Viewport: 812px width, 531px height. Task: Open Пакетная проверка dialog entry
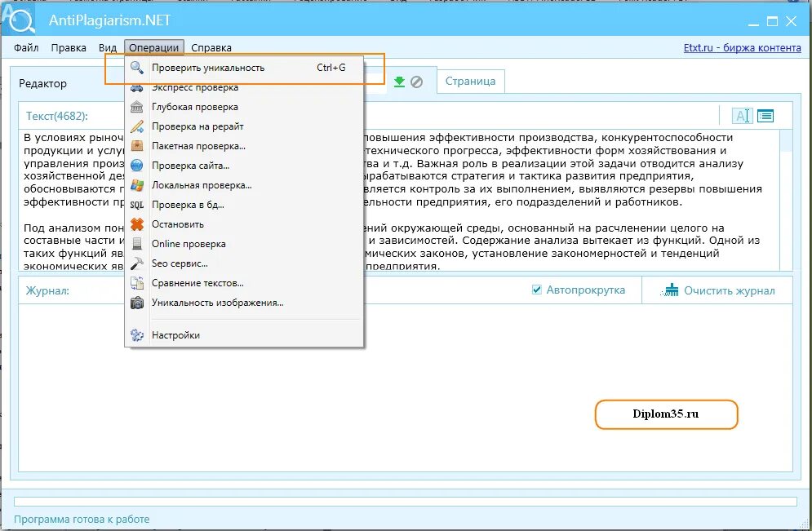245,146
